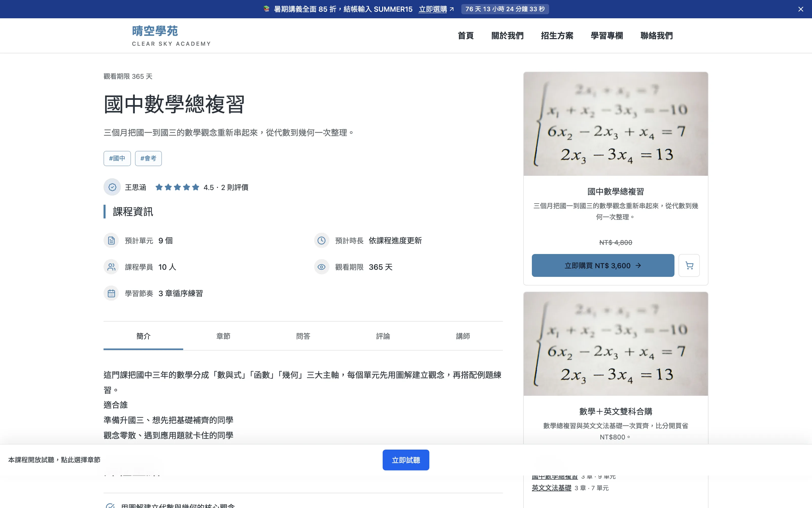Click the document icon beside 預計單元
The image size is (812, 508).
[111, 241]
